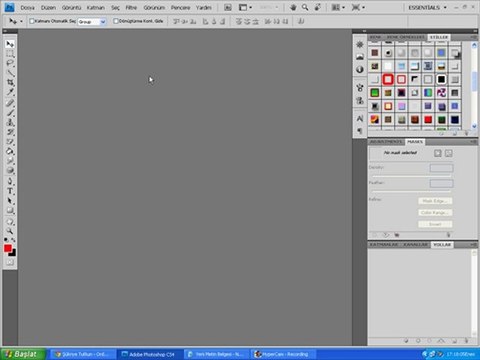Click the black background color swatch
The width and height of the screenshot is (480, 360).
[13, 253]
